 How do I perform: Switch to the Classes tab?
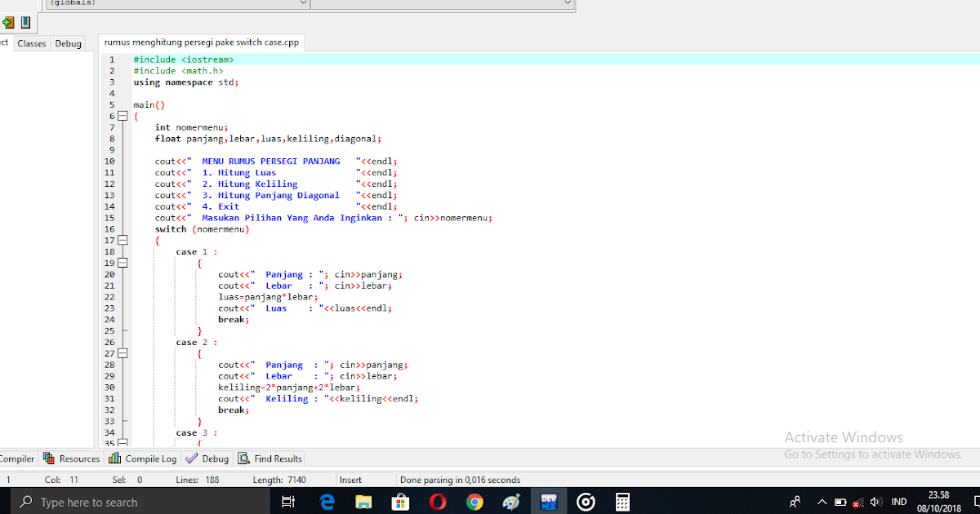31,43
